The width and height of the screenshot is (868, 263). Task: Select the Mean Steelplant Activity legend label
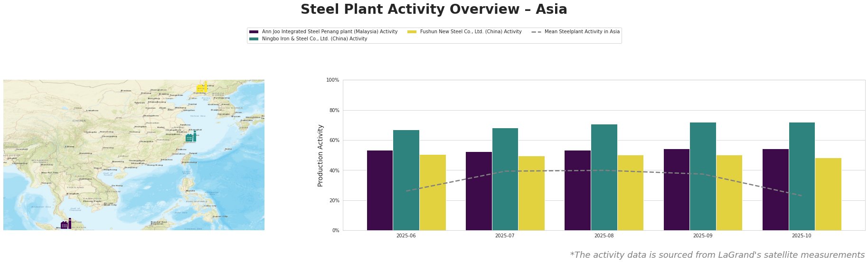click(582, 32)
